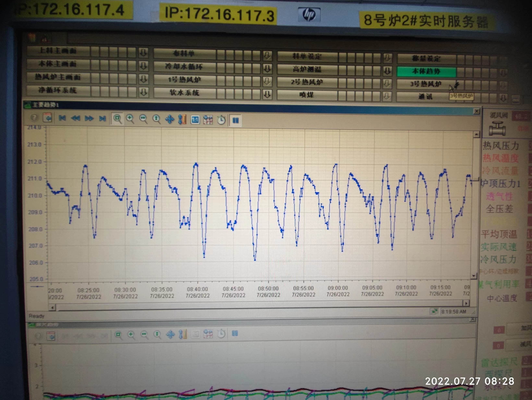Reset upper trend view with the 1:1 icon
This screenshot has width=532, height=400.
tap(195, 120)
